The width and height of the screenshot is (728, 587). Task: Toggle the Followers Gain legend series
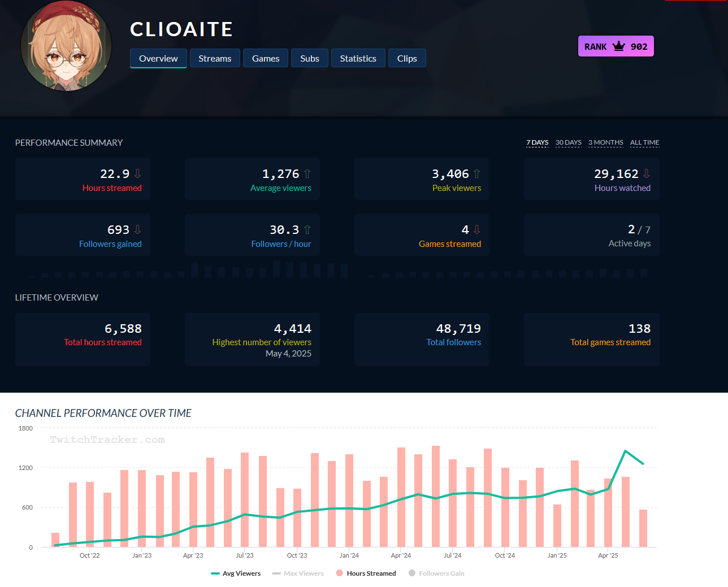(436, 573)
